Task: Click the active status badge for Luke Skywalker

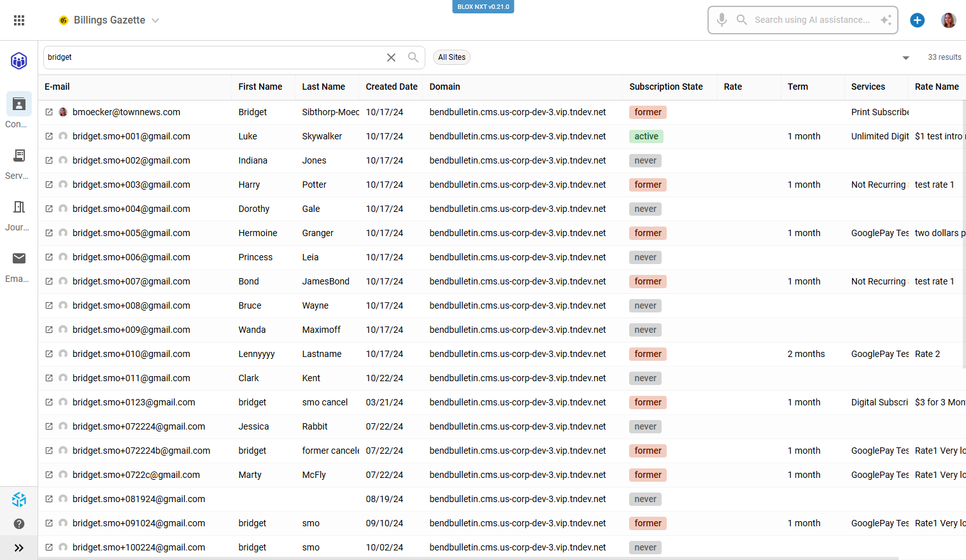Action: click(x=646, y=136)
